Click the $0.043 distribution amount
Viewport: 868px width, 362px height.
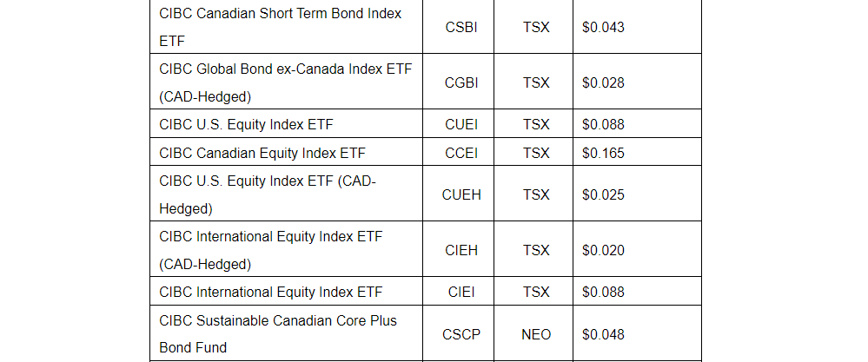604,27
